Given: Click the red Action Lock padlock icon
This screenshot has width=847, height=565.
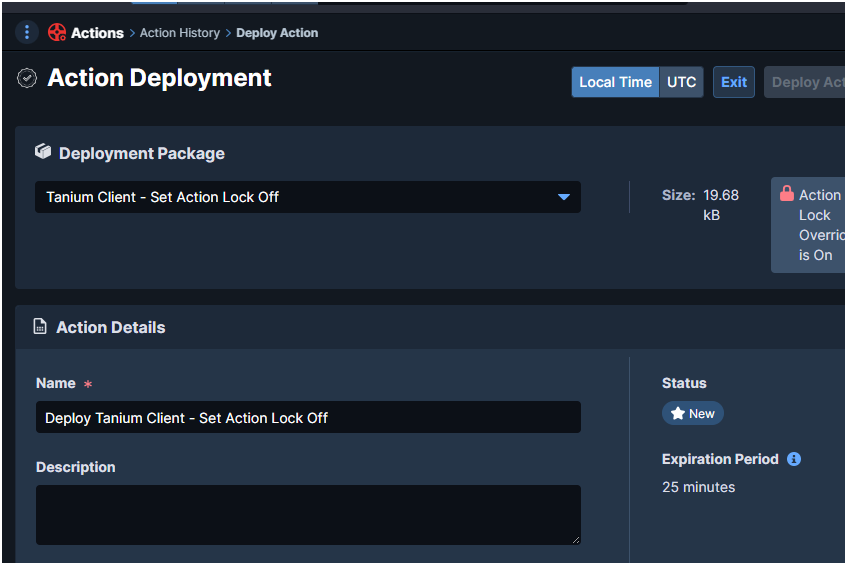Looking at the screenshot, I should [x=786, y=194].
